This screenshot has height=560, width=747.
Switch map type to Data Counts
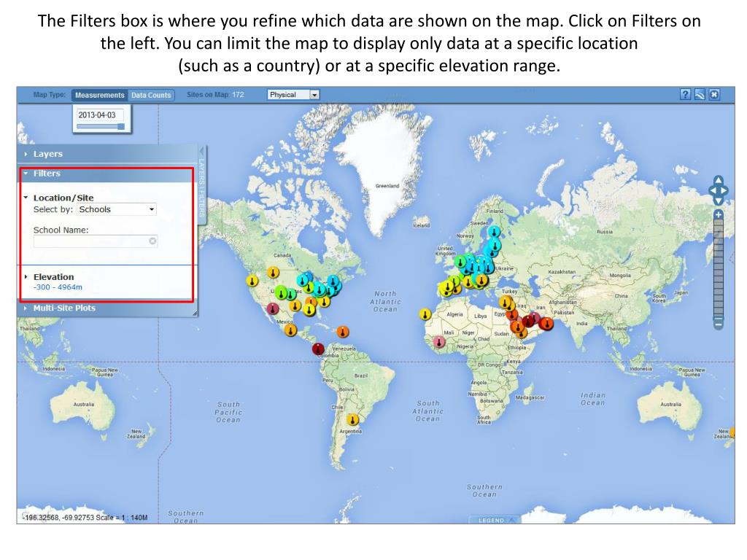pos(151,95)
